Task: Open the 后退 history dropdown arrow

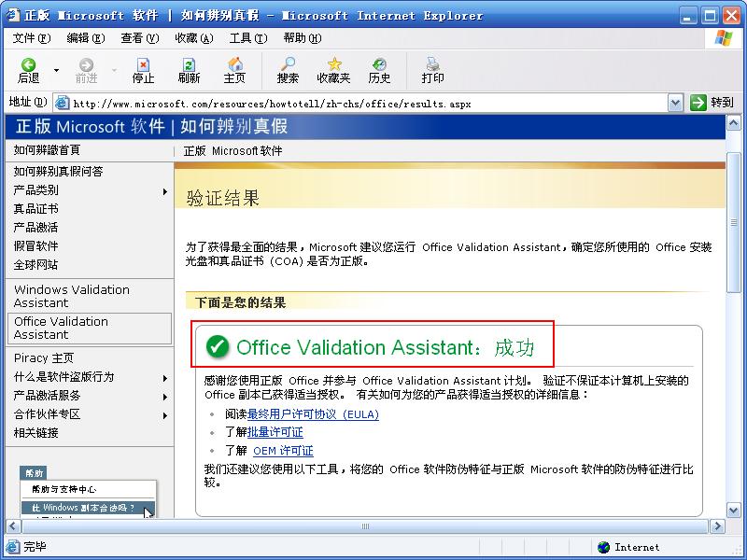Action: coord(56,71)
